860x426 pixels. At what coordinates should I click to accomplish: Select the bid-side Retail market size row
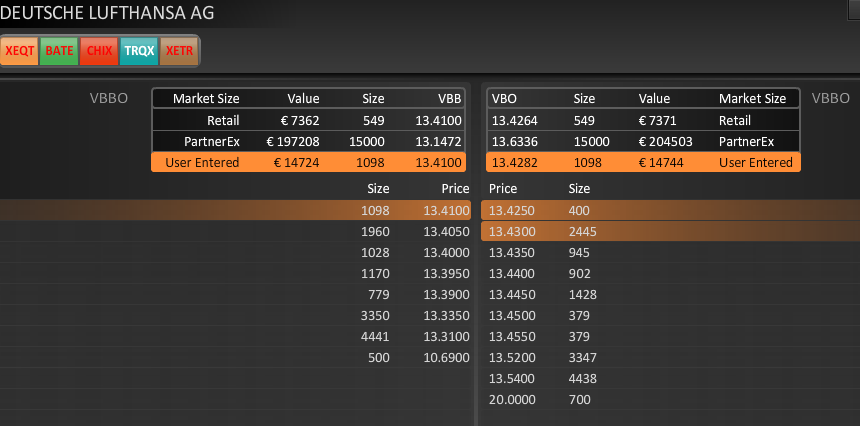tap(310, 120)
